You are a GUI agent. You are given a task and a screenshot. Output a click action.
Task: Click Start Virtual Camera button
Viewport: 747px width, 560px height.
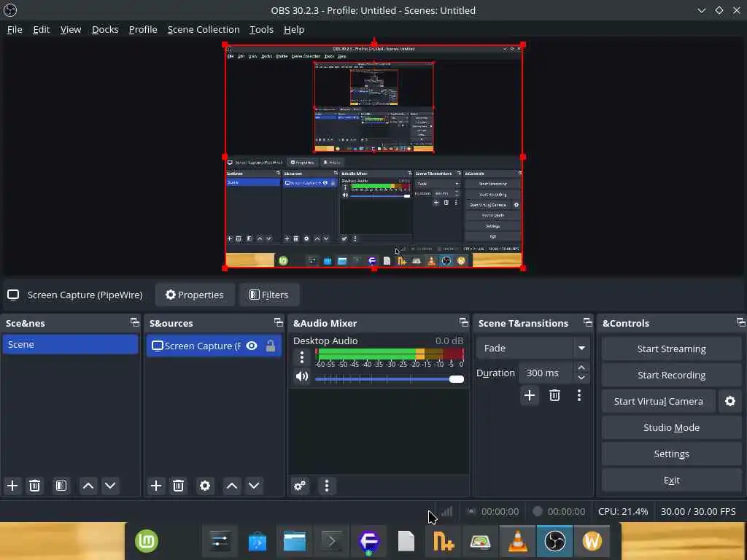[x=659, y=402]
